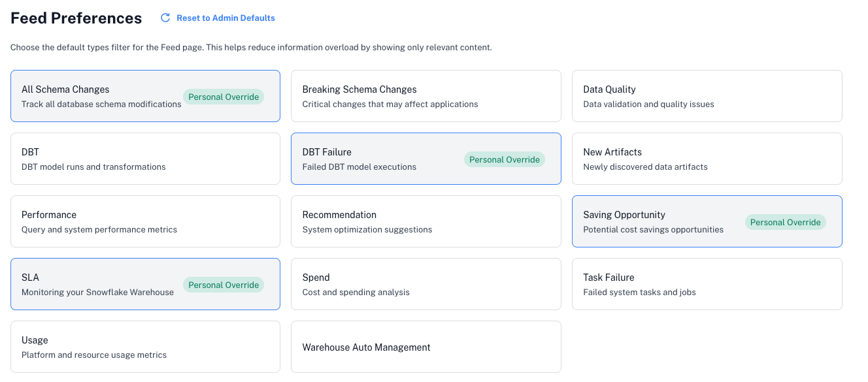
Task: Click Reset to Admin Defaults link
Action: tap(225, 18)
